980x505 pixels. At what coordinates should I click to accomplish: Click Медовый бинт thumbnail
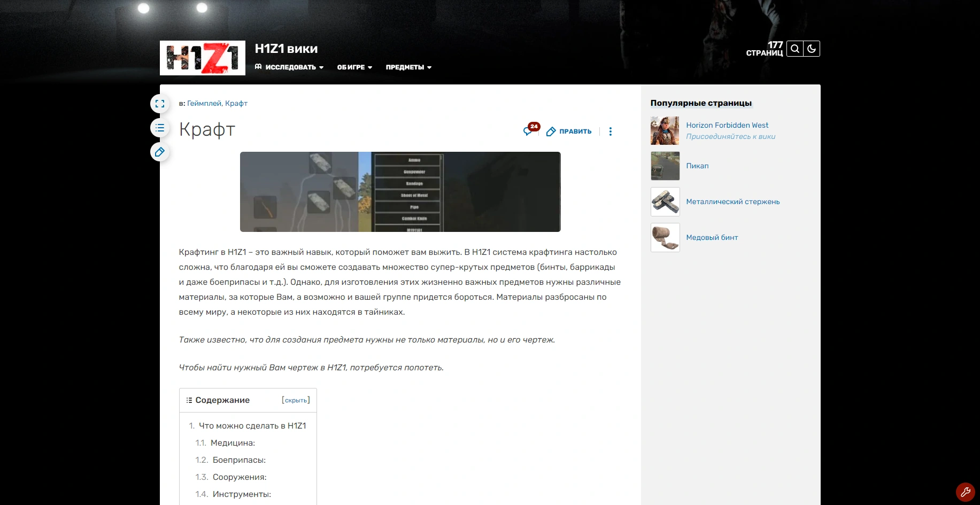click(665, 238)
